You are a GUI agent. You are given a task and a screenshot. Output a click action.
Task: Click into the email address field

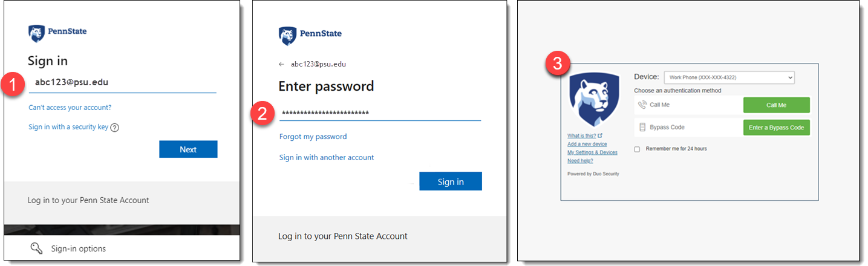click(122, 83)
